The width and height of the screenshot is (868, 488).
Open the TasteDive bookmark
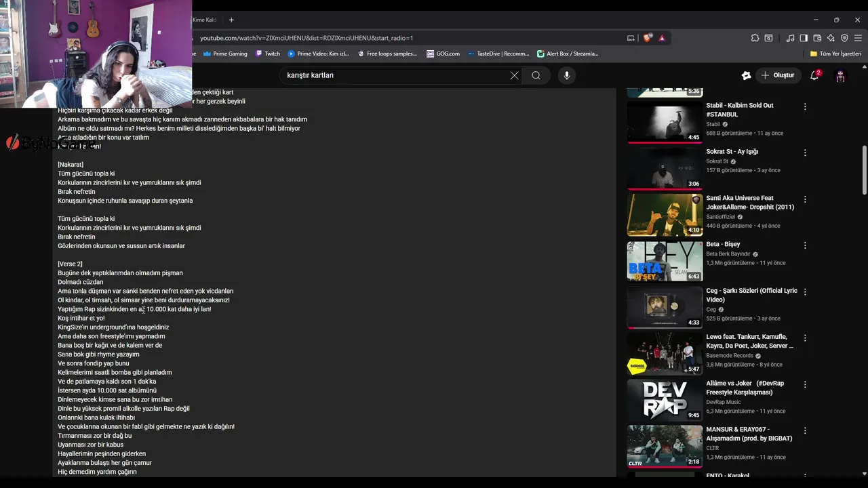(498, 54)
